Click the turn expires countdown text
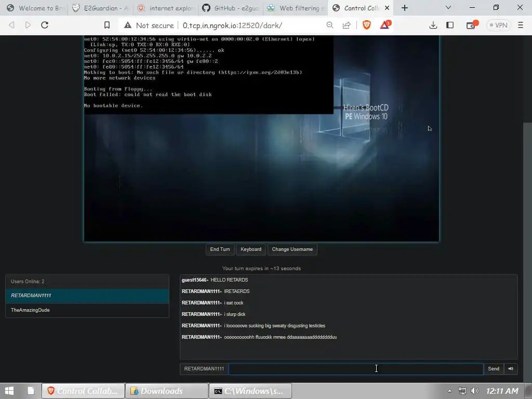532x399 pixels. (261, 269)
